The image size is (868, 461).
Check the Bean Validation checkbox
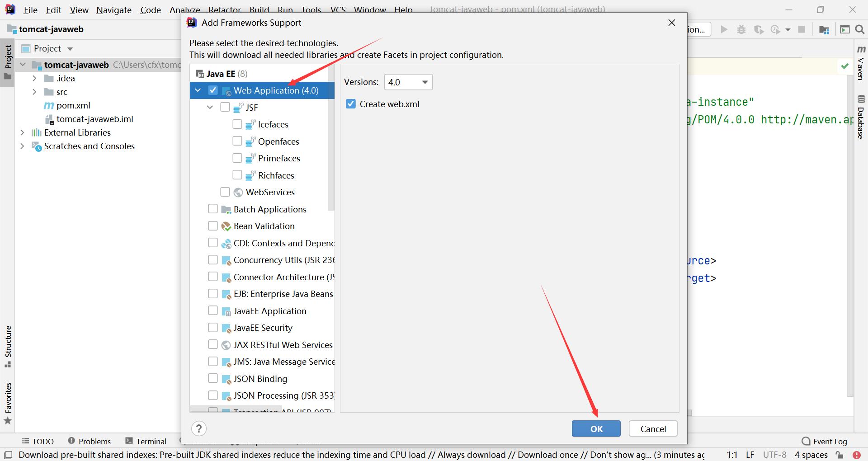click(x=213, y=226)
